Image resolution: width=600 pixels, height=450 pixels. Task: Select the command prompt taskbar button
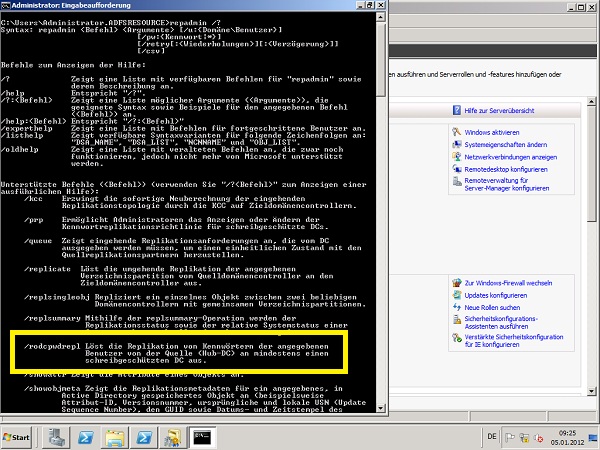(x=202, y=437)
